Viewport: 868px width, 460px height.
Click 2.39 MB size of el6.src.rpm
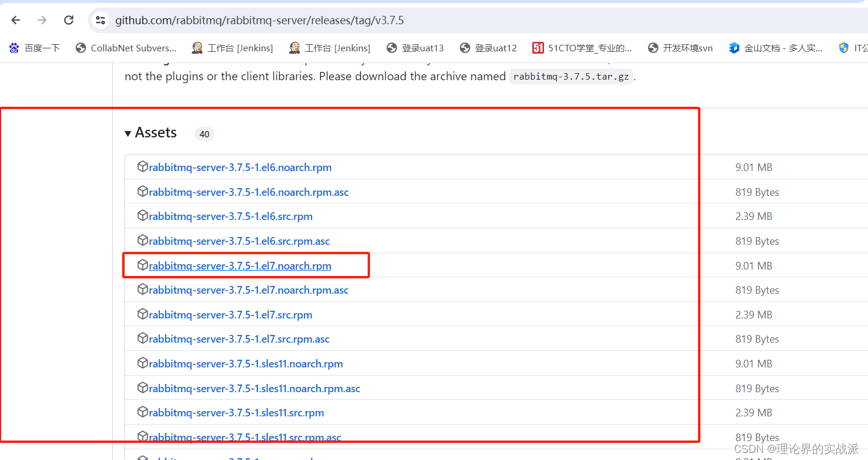coord(754,216)
